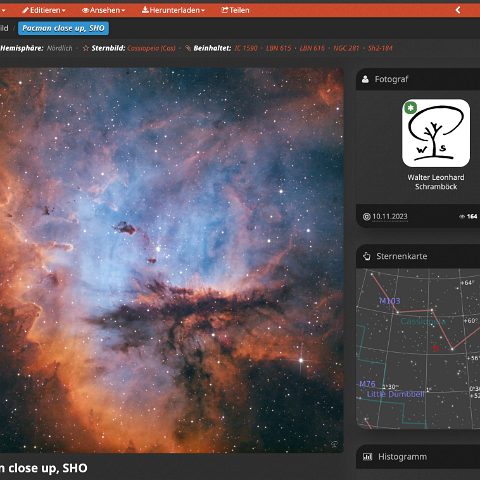The width and height of the screenshot is (480, 480).
Task: Collapse sidebar with the back chevron arrow
Action: click(458, 10)
